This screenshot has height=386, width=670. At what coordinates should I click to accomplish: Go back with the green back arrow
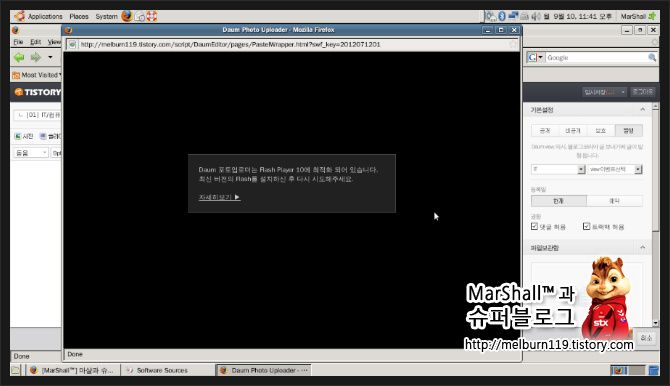click(x=19, y=57)
